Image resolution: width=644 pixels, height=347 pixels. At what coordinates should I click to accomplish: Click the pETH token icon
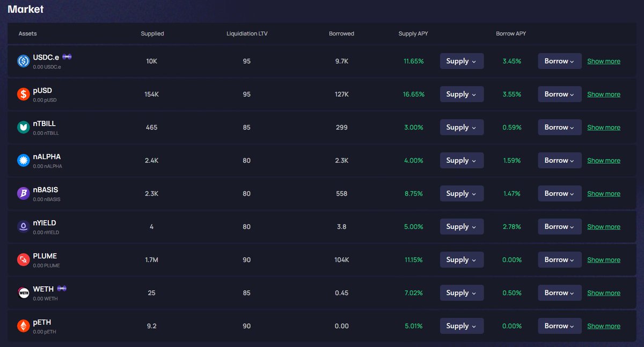[x=23, y=326]
